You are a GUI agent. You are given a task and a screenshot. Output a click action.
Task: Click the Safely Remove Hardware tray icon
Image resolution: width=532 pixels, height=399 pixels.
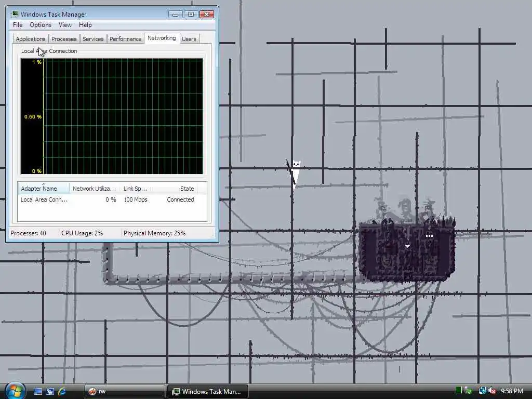click(468, 391)
